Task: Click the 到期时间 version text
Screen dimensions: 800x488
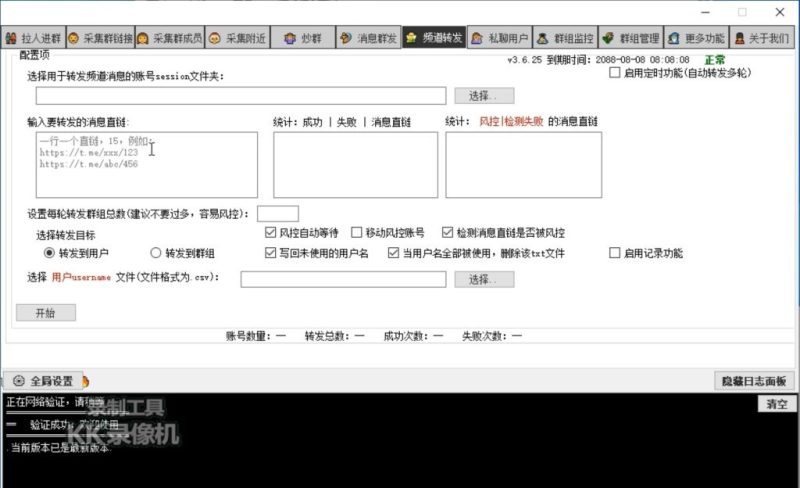Action: (598, 60)
